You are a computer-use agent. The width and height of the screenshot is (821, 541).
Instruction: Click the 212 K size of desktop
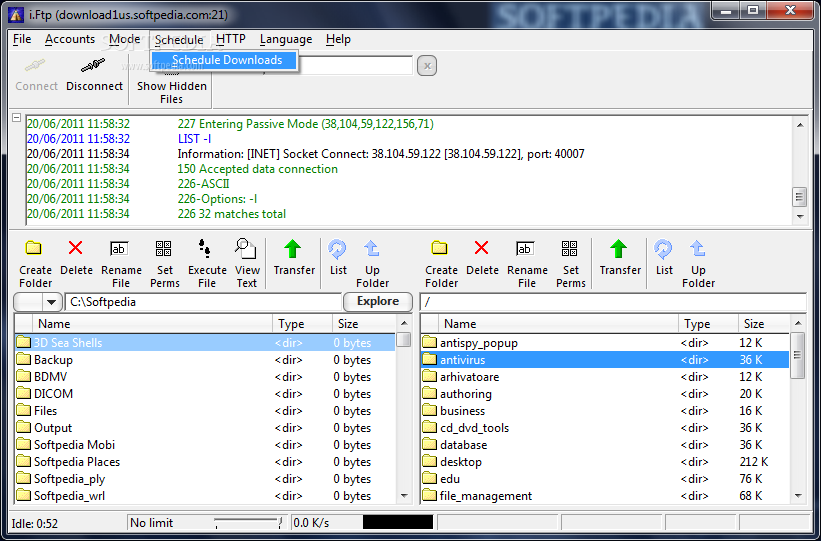tap(753, 462)
